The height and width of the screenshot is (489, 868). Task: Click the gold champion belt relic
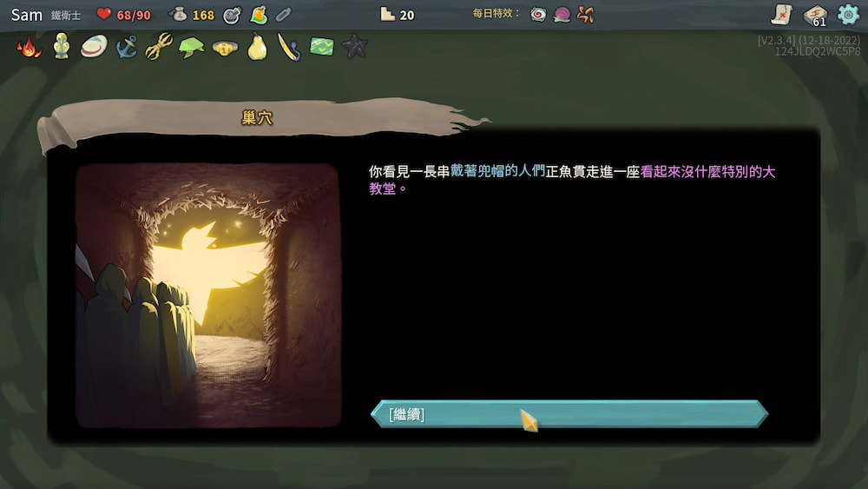pyautogui.click(x=225, y=47)
